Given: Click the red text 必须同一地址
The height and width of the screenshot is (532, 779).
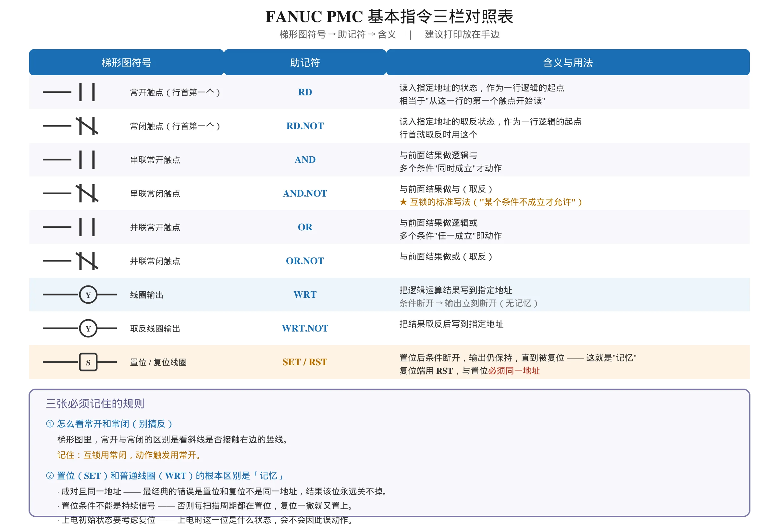Looking at the screenshot, I should tap(514, 371).
